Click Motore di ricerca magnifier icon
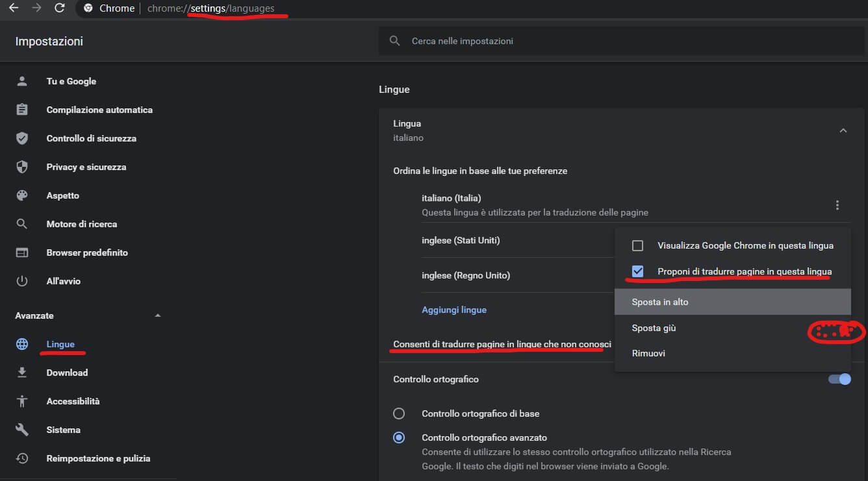This screenshot has width=868, height=481. (22, 224)
